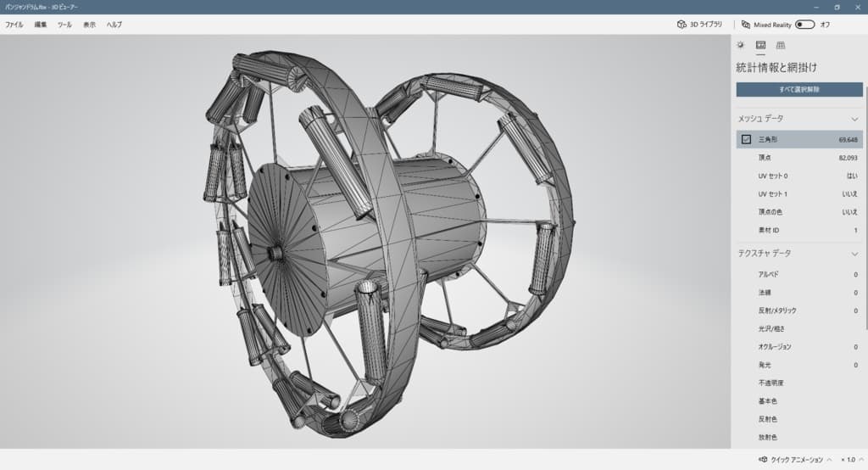Expand the クイック アニメーション chevron
This screenshot has height=470, width=868.
[x=829, y=460]
